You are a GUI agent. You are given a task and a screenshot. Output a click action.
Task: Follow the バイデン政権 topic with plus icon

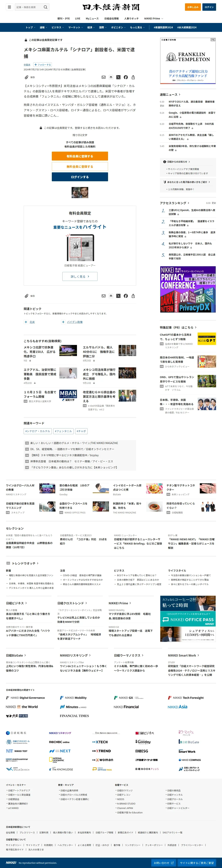coord(63,322)
